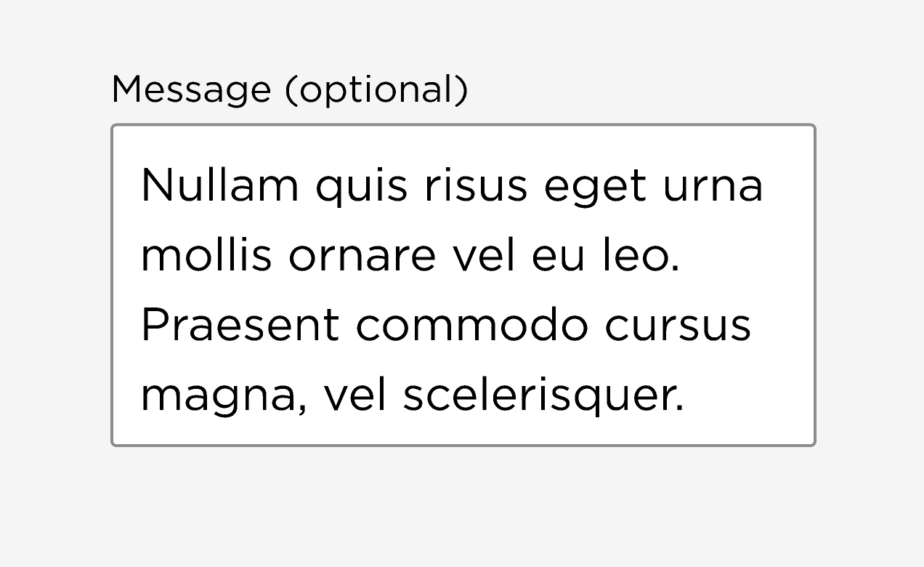Place cursor on the word Nullam

tap(219, 185)
